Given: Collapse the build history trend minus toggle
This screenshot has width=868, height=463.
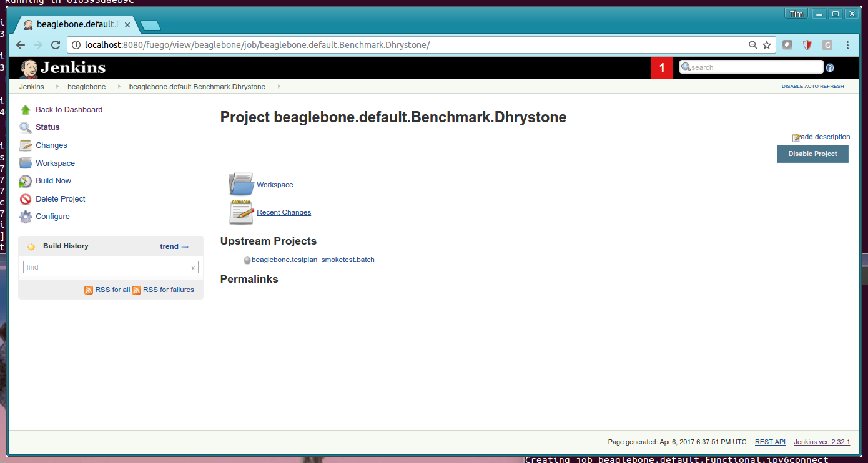Looking at the screenshot, I should [185, 247].
